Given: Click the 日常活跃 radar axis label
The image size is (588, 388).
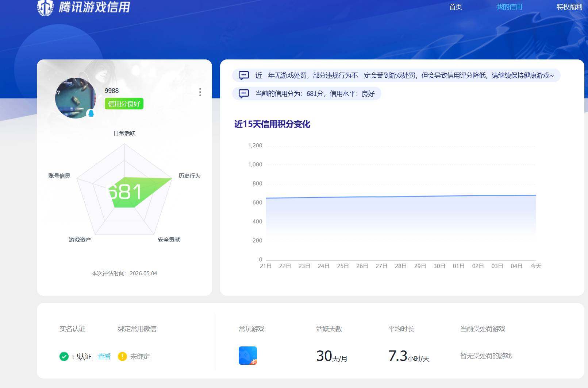Looking at the screenshot, I should click(x=124, y=133).
